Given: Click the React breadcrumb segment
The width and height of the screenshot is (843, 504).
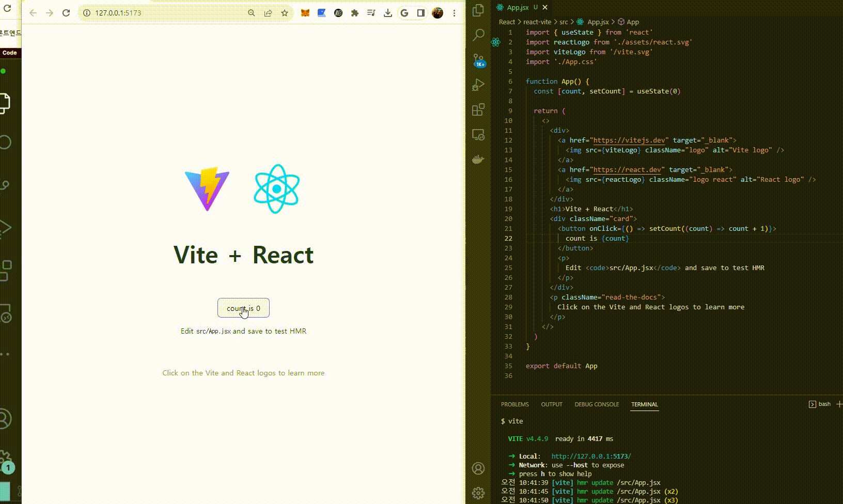Looking at the screenshot, I should point(507,22).
